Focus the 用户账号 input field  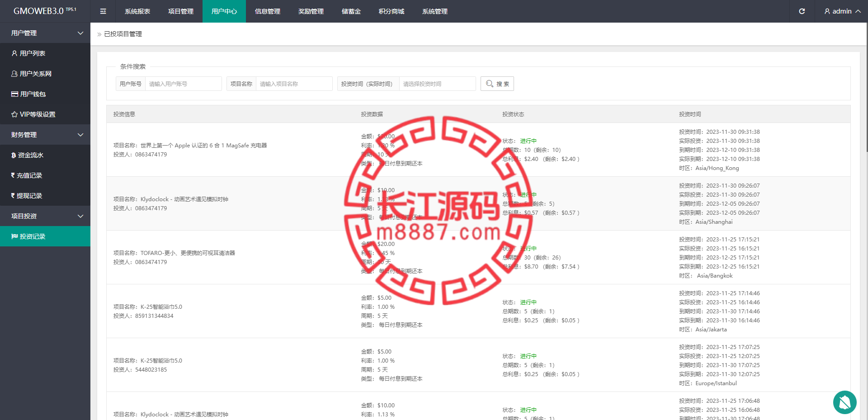tap(183, 84)
